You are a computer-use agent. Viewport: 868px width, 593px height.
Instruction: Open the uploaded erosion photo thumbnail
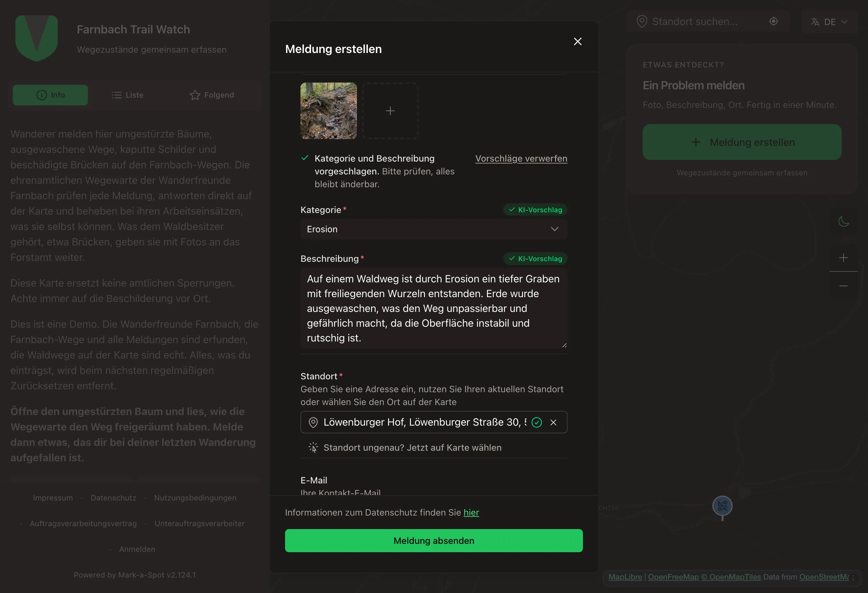[328, 111]
